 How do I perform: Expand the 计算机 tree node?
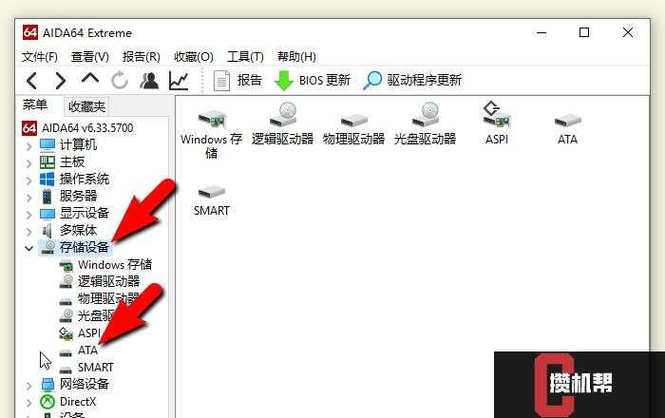tap(29, 146)
